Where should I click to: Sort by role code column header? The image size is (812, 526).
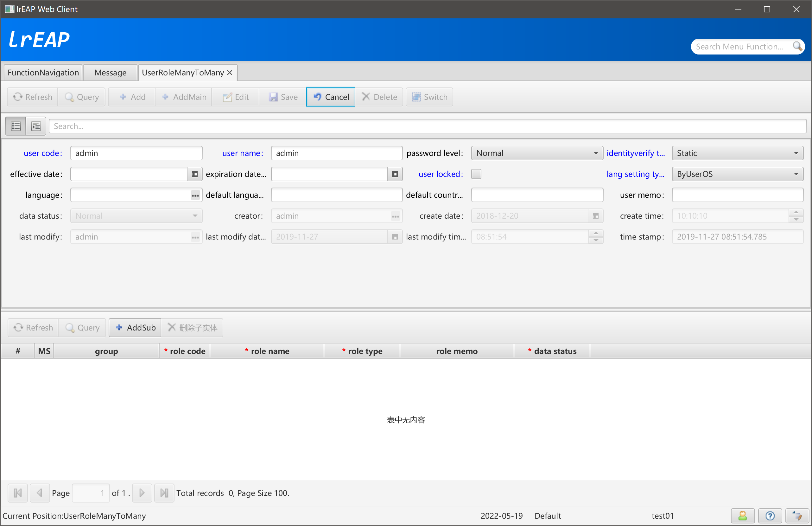(x=185, y=351)
